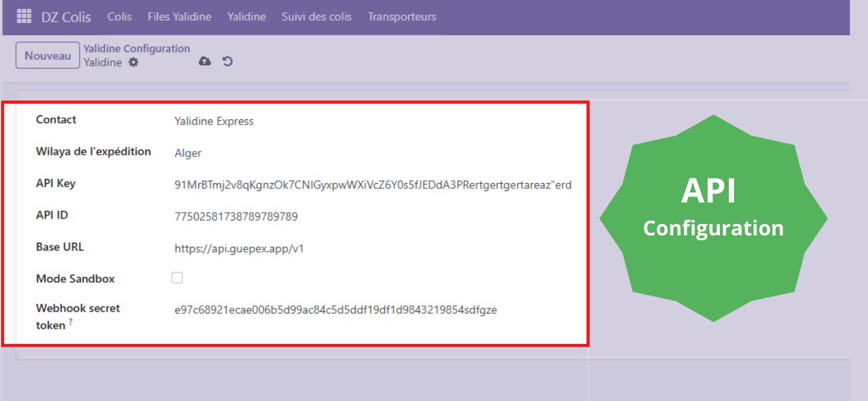This screenshot has width=868, height=401.
Task: Navigate to the Transporteurs menu
Action: (x=402, y=17)
